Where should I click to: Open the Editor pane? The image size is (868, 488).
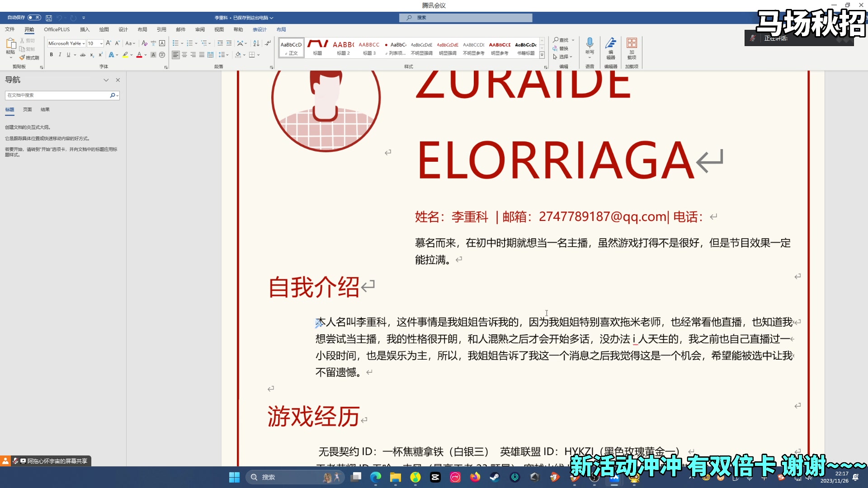click(x=611, y=47)
